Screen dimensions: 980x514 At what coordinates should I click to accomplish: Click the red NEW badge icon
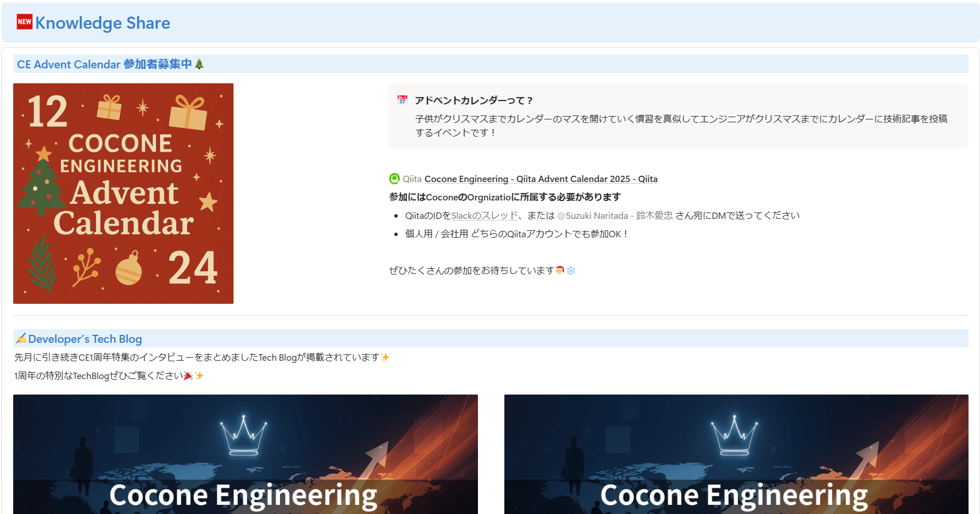(25, 22)
